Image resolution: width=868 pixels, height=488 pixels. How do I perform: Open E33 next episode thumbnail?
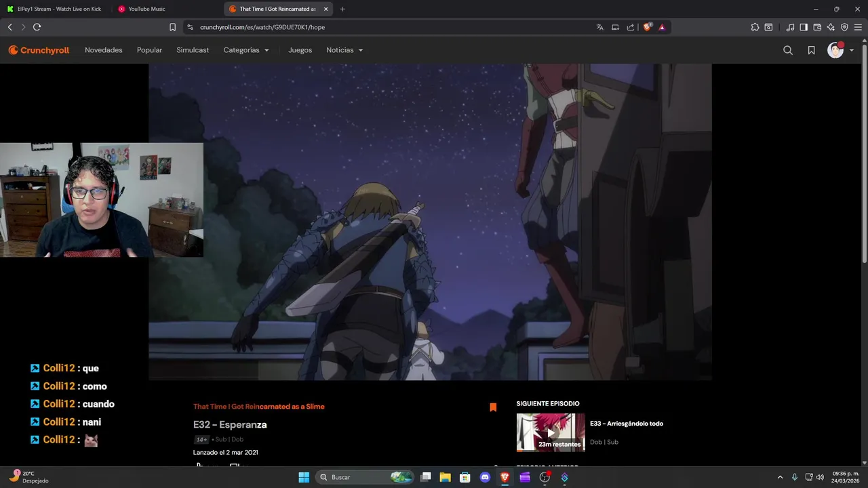point(551,432)
